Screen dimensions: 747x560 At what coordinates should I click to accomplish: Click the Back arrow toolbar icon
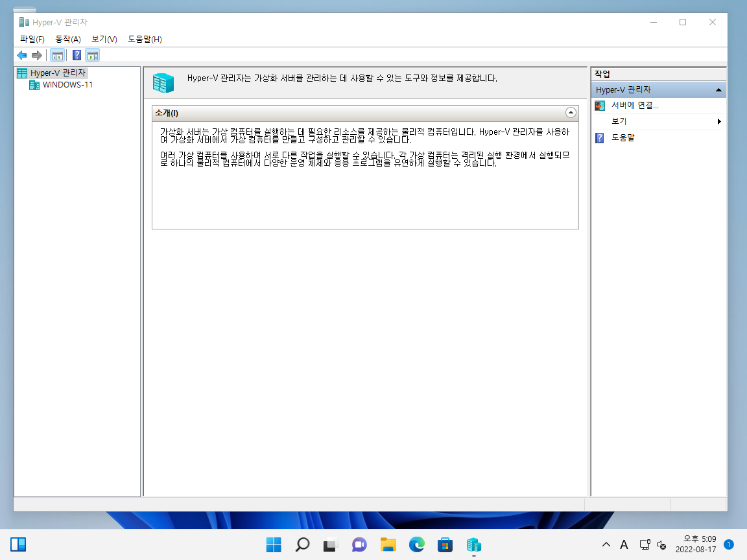tap(22, 55)
